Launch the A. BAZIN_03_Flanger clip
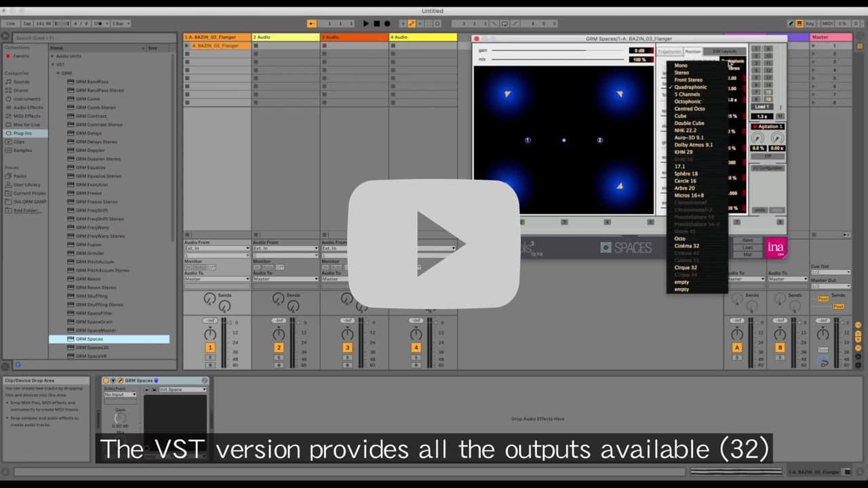 (187, 45)
